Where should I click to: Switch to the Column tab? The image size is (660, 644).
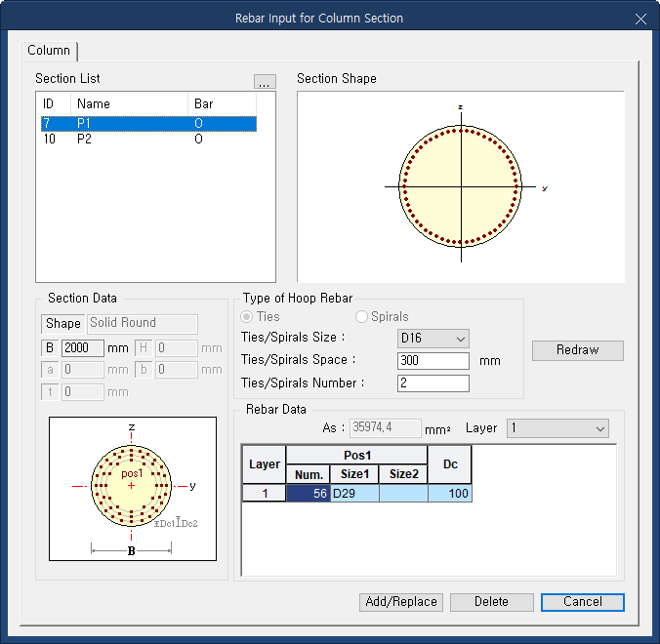(49, 51)
